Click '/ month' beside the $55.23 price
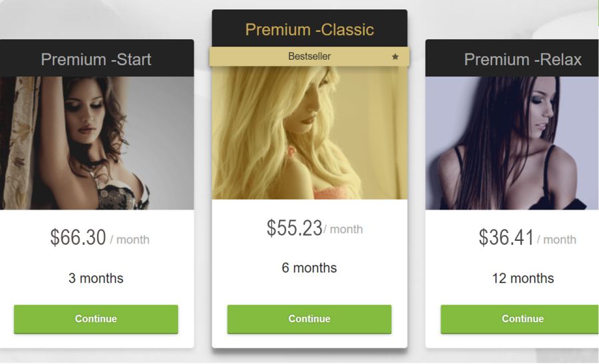This screenshot has width=599, height=364. (343, 229)
